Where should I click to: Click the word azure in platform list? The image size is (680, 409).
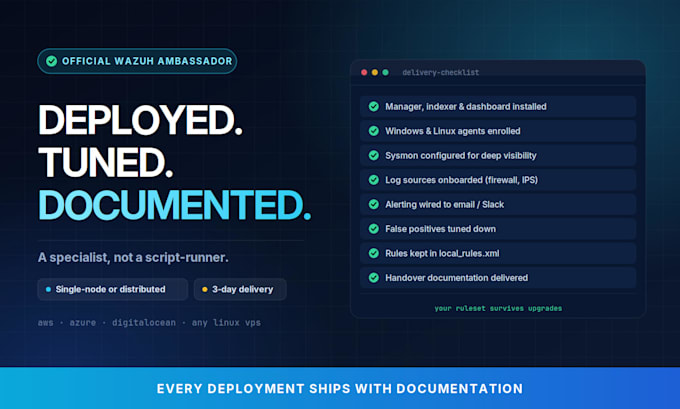(x=83, y=323)
